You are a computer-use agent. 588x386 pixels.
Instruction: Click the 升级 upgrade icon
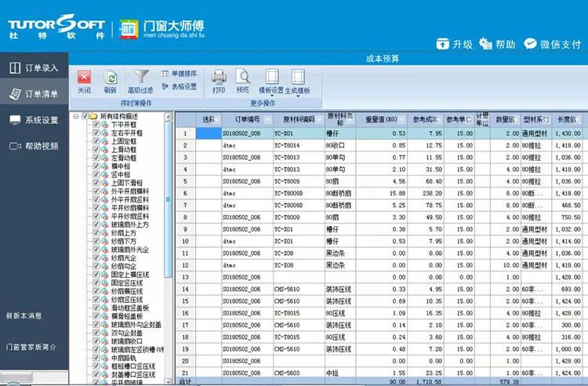point(443,44)
